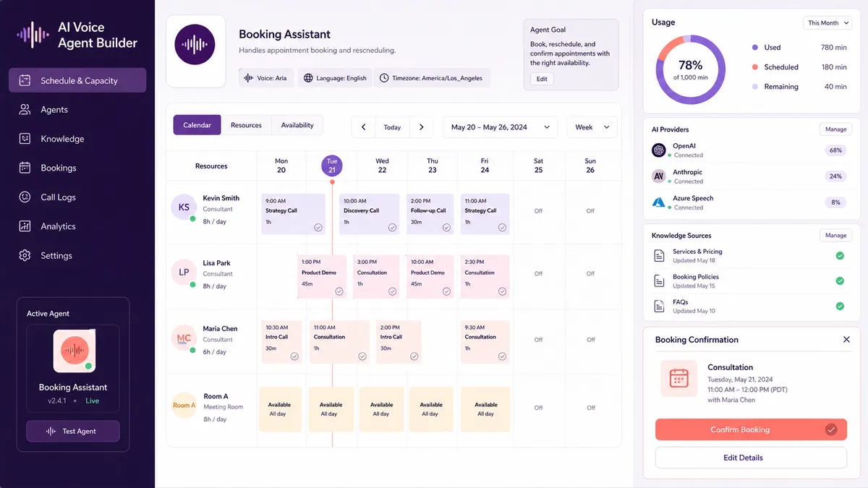Click the Consultation booking calendar icon
The image size is (868, 488).
[x=678, y=378]
